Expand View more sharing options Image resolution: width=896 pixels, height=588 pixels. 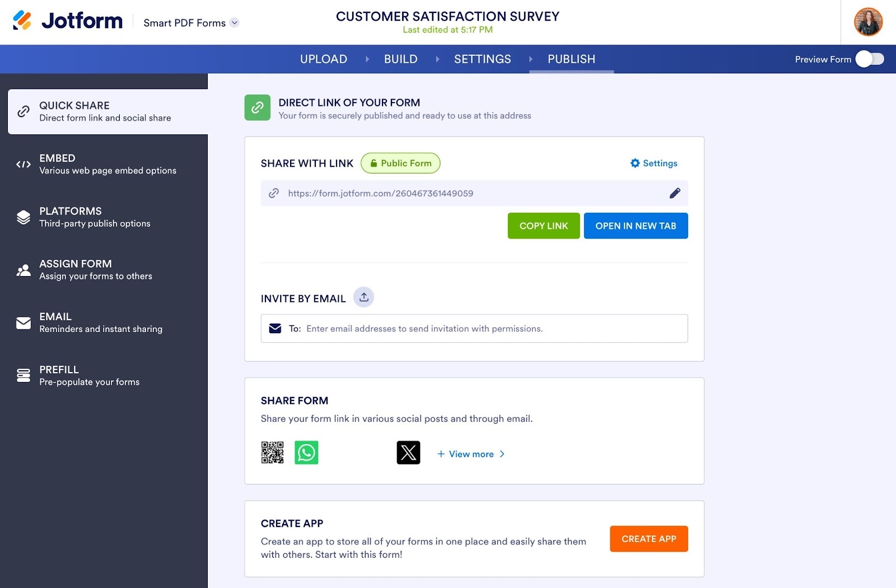coord(470,454)
